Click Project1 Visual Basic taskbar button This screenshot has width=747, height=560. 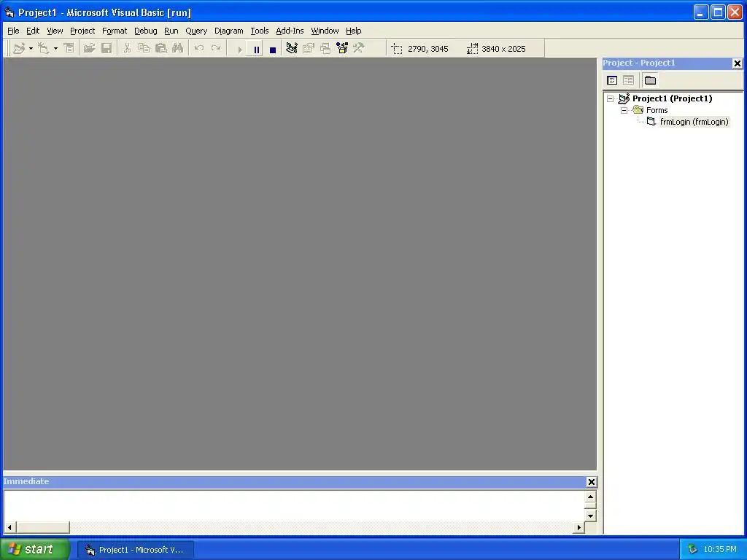tap(136, 550)
